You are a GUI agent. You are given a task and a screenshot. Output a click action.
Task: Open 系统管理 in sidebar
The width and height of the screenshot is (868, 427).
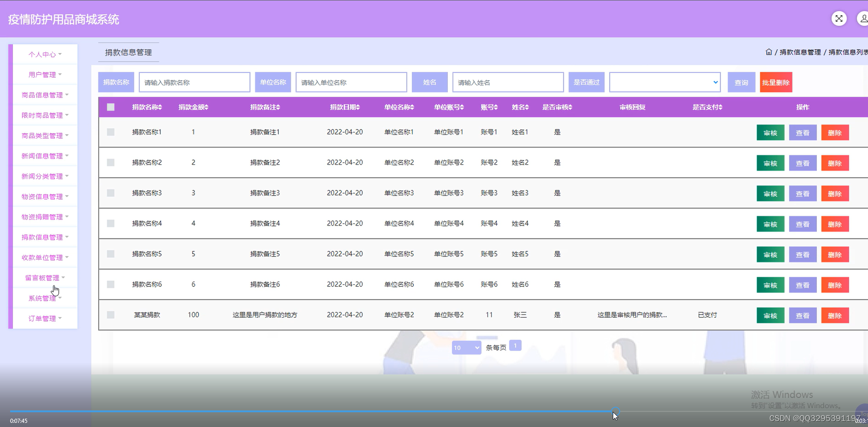point(45,298)
